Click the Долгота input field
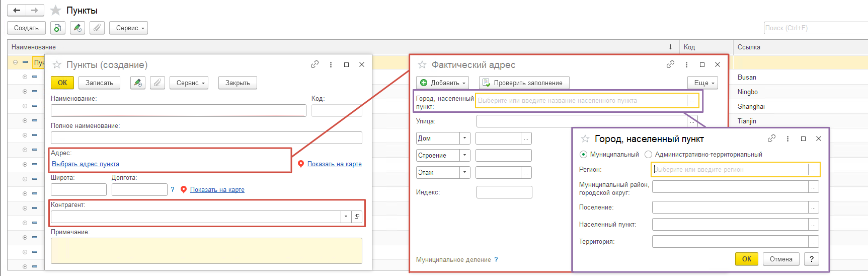The width and height of the screenshot is (868, 276). 139,189
